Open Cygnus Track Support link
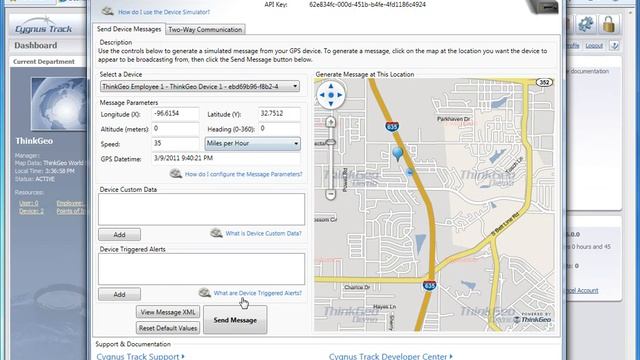640x360 pixels. (x=140, y=356)
